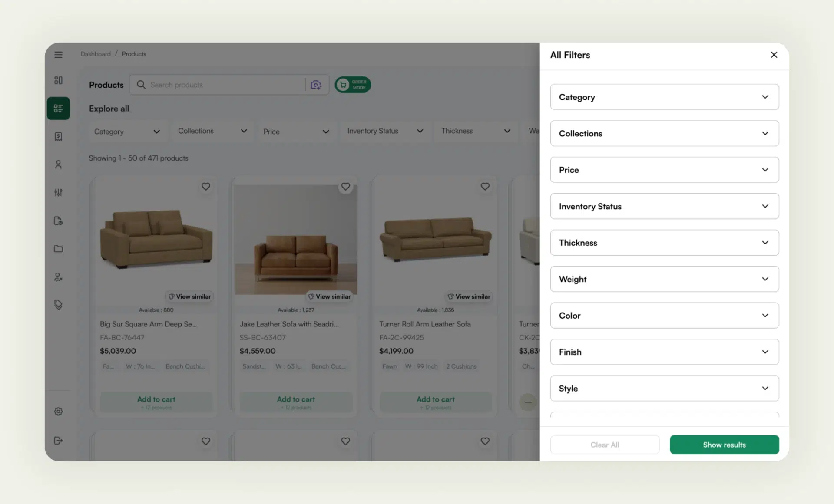Toggle Order Mode switch on
Screen dimensions: 834x504
pyautogui.click(x=352, y=84)
